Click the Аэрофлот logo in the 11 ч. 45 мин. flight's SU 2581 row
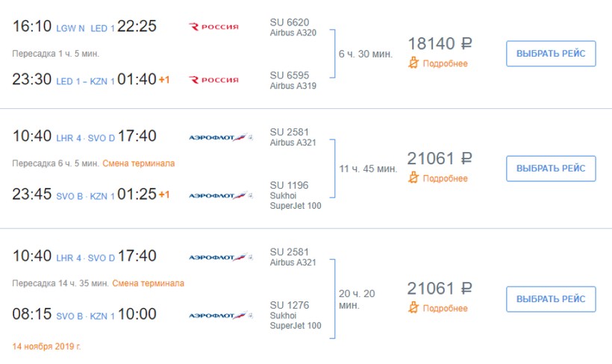612x364 pixels. tap(221, 136)
